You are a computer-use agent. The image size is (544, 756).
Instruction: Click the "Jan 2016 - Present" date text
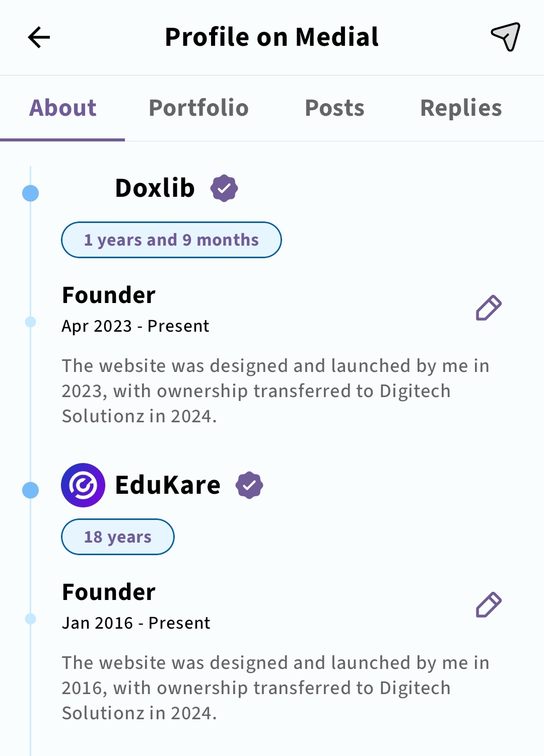pyautogui.click(x=136, y=623)
